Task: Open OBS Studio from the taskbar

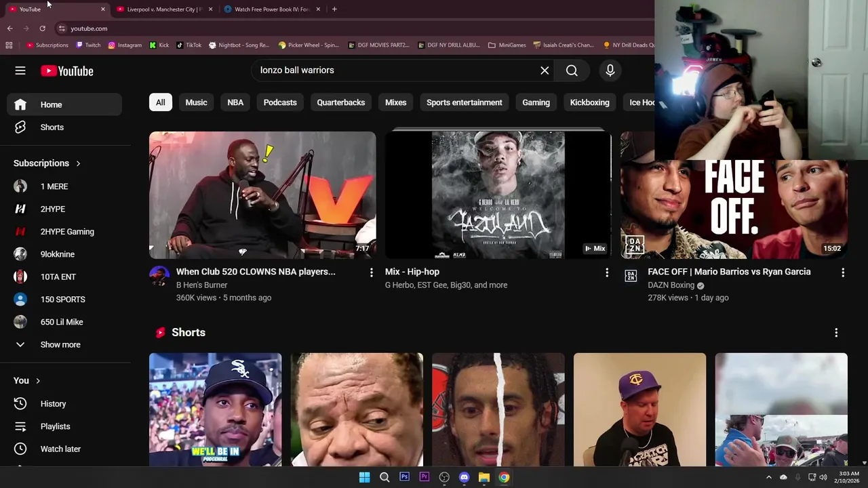Action: click(444, 477)
